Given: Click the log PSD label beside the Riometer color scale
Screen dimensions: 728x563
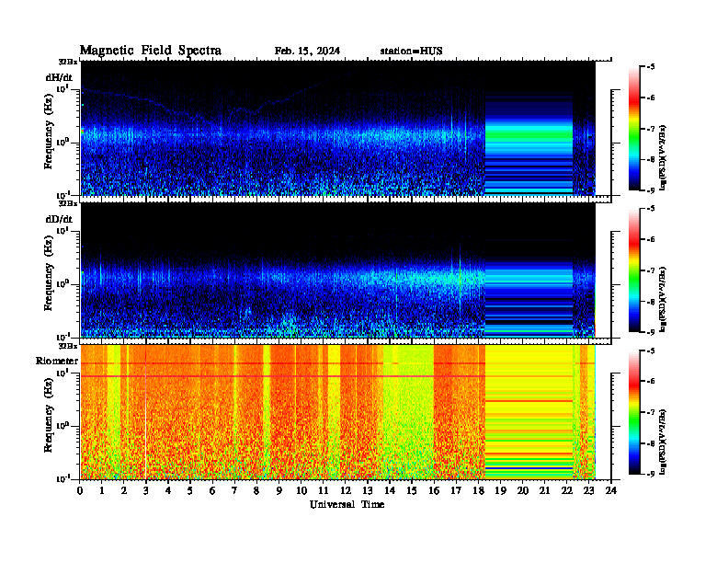Looking at the screenshot, I should click(x=663, y=442).
